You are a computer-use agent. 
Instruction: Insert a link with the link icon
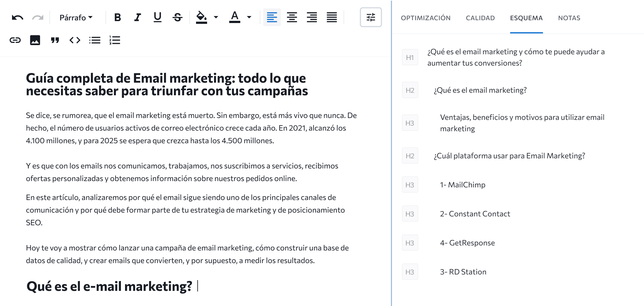(x=15, y=40)
